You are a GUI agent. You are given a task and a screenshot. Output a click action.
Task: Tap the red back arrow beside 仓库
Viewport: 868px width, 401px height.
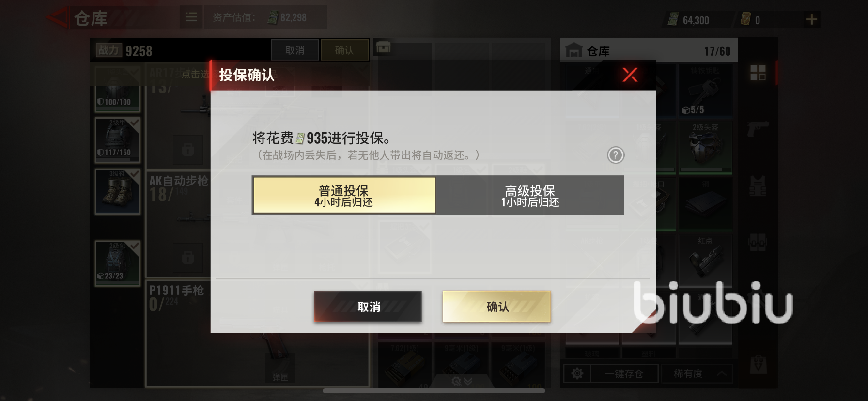[58, 18]
